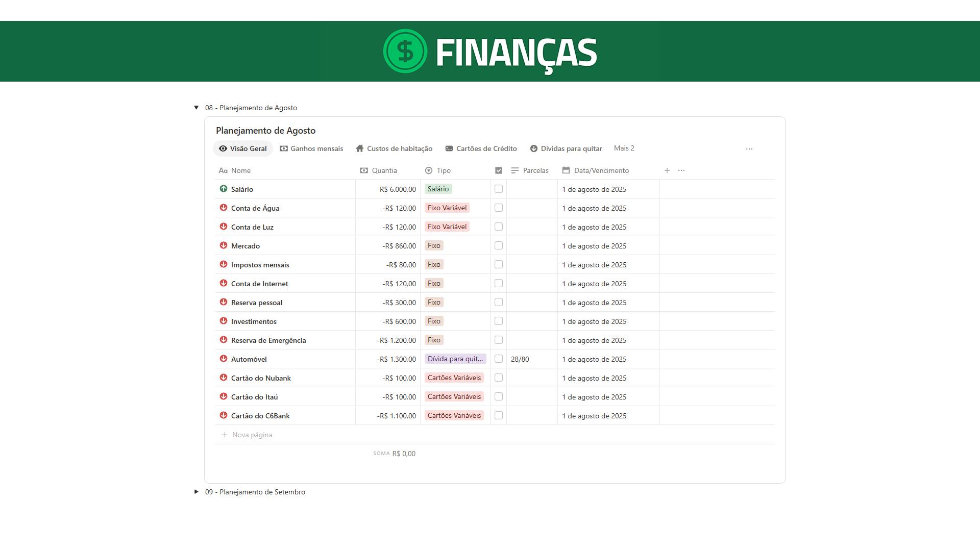Switch to the Dívidas para quitar tab
This screenshot has width=980, height=551.
(566, 148)
